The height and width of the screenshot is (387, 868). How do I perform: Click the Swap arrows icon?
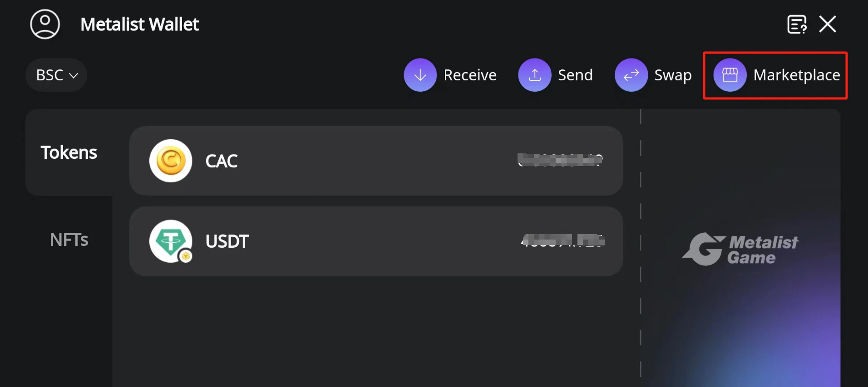(x=631, y=75)
